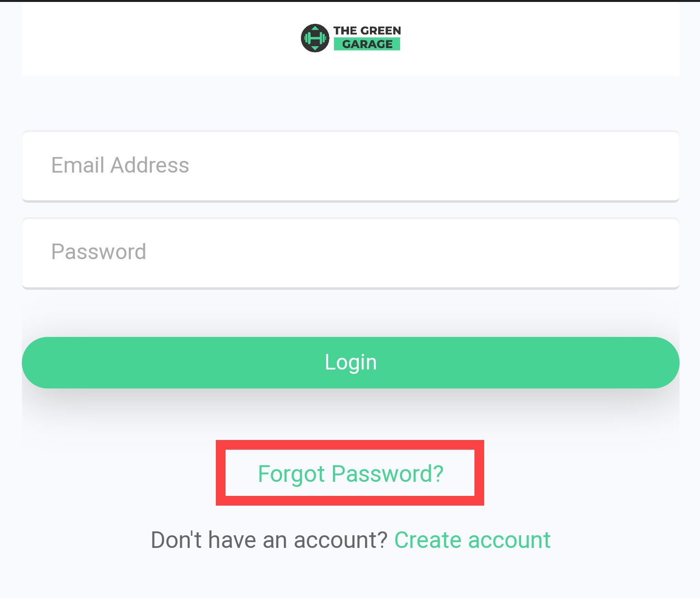Start password recovery via Forgot Password?
Image resolution: width=700 pixels, height=598 pixels.
[x=350, y=474]
